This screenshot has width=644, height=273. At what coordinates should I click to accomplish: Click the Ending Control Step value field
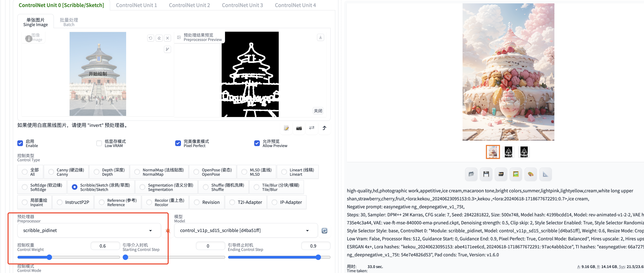click(315, 246)
